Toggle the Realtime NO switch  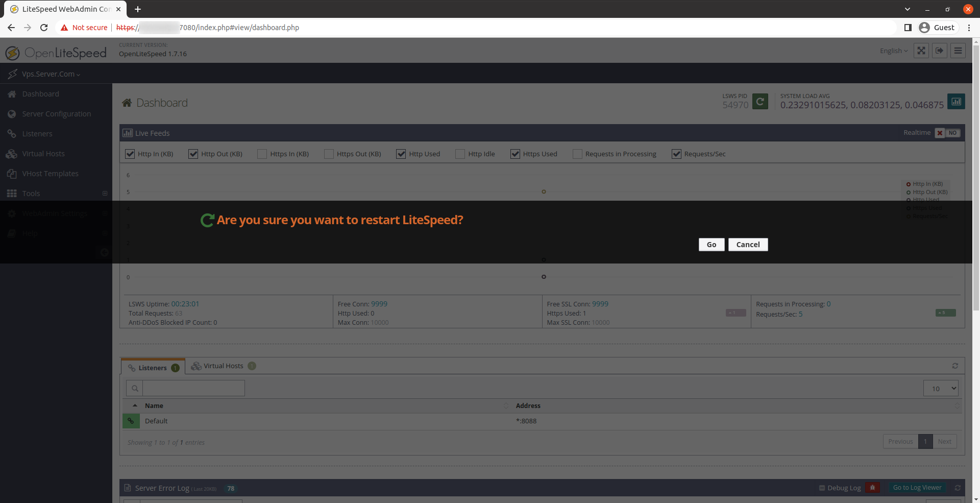(947, 133)
